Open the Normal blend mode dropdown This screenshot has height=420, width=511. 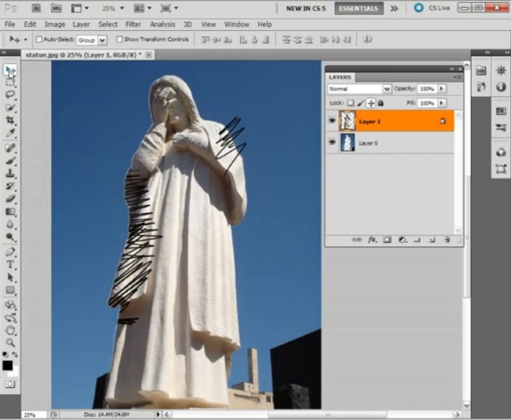[359, 89]
